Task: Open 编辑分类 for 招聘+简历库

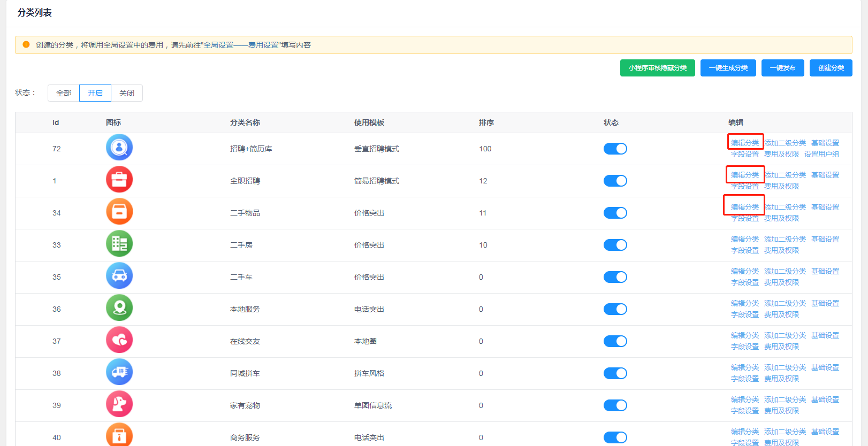Action: click(745, 143)
